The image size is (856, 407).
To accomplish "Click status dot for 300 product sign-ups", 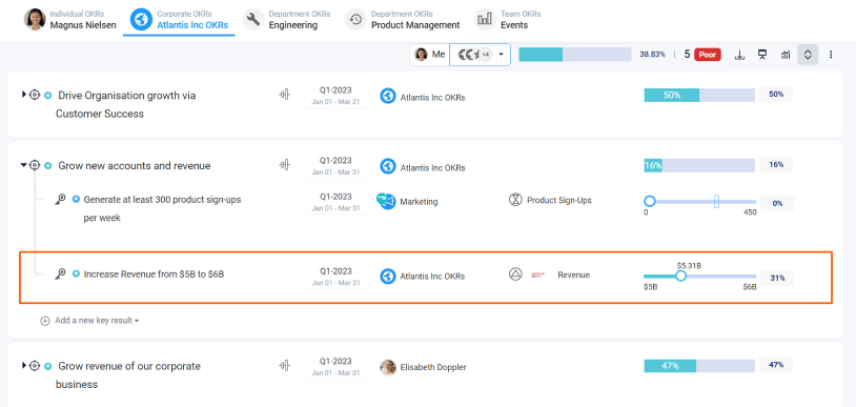I will pyautogui.click(x=76, y=200).
